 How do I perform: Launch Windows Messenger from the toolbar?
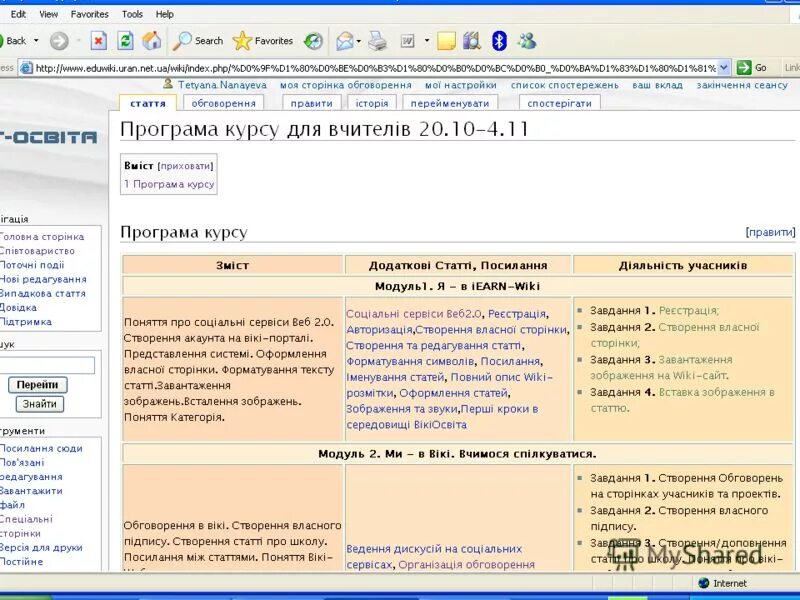coord(526,40)
